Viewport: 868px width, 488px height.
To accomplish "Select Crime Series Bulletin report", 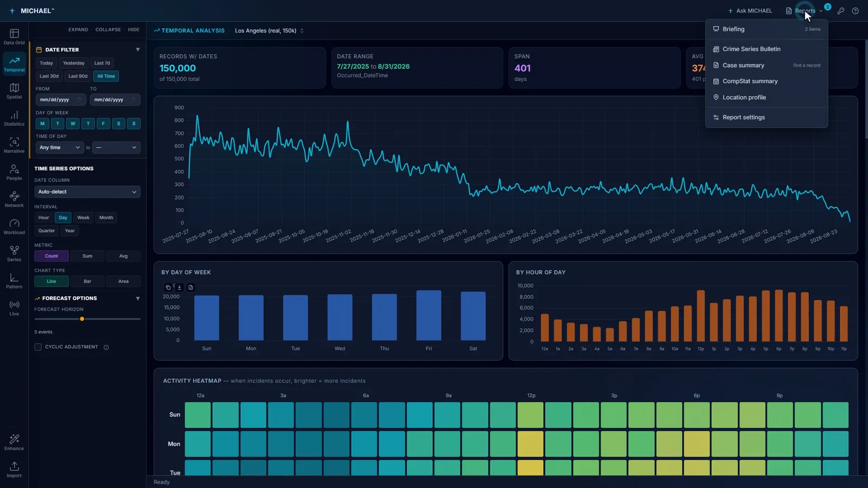I will click(767, 49).
